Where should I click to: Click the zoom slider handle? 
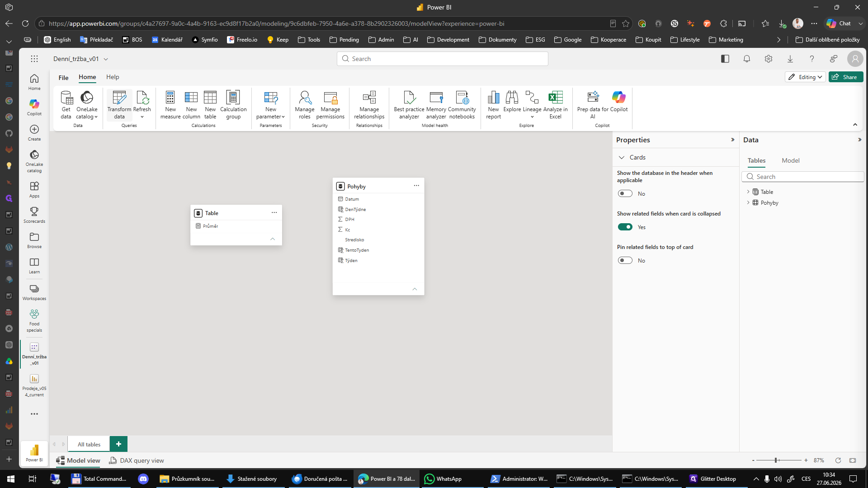tap(776, 460)
